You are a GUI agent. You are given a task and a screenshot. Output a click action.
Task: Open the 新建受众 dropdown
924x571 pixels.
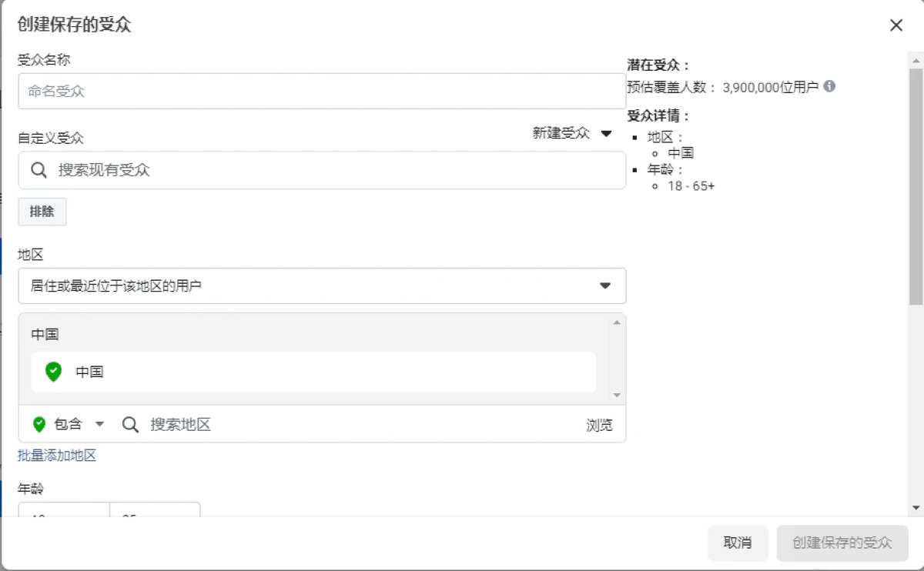click(574, 133)
